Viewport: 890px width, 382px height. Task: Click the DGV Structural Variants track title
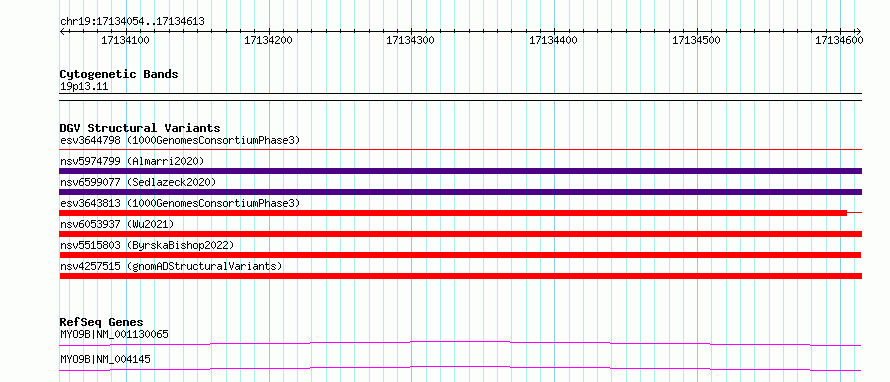pyautogui.click(x=140, y=128)
